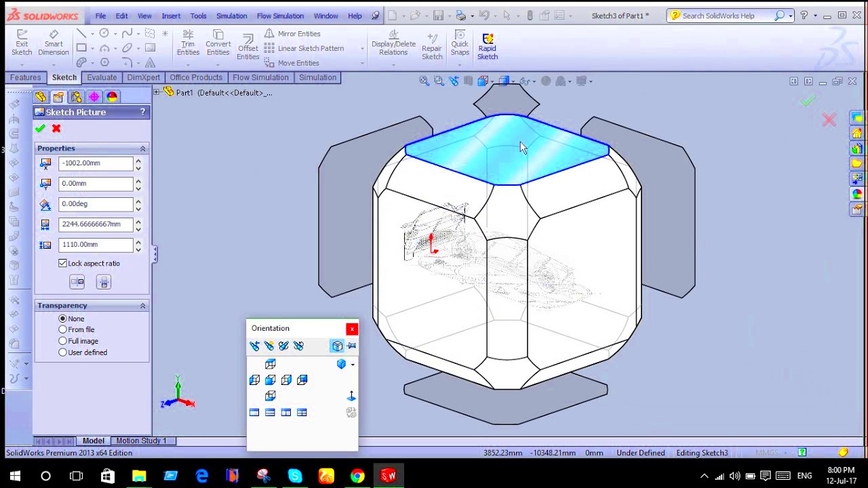Open Trim Entities dropdown arrow

point(188,65)
